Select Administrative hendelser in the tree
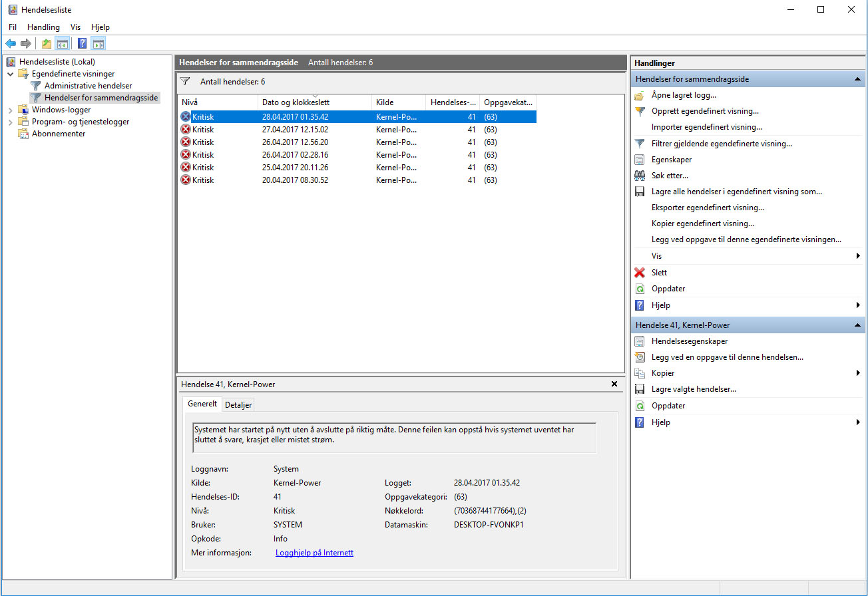This screenshot has height=596, width=868. 88,86
